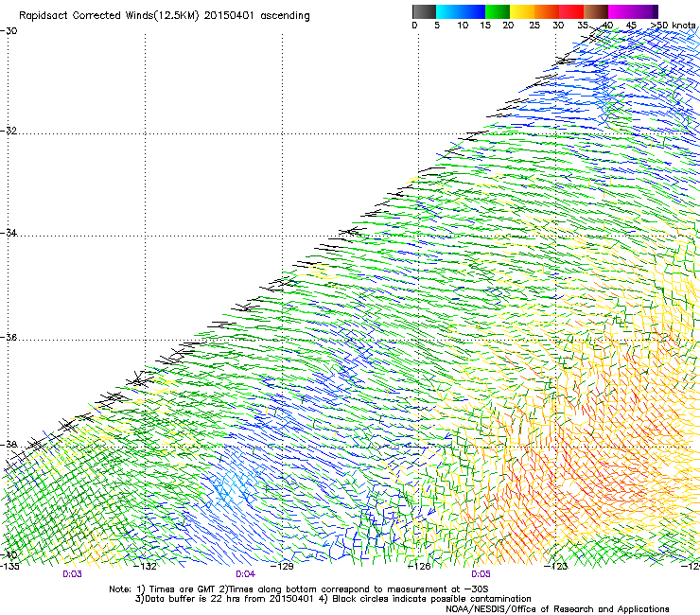Click the orange 25-30 knots legend swatch
Viewport: 700px width, 615px height.
tap(547, 11)
